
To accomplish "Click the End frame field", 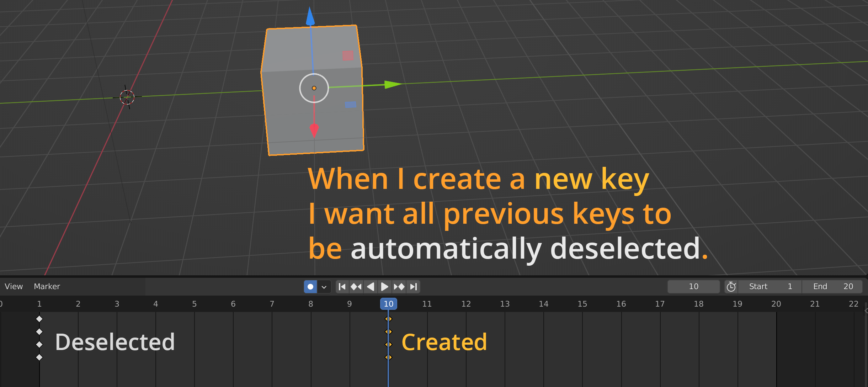I will pyautogui.click(x=832, y=287).
